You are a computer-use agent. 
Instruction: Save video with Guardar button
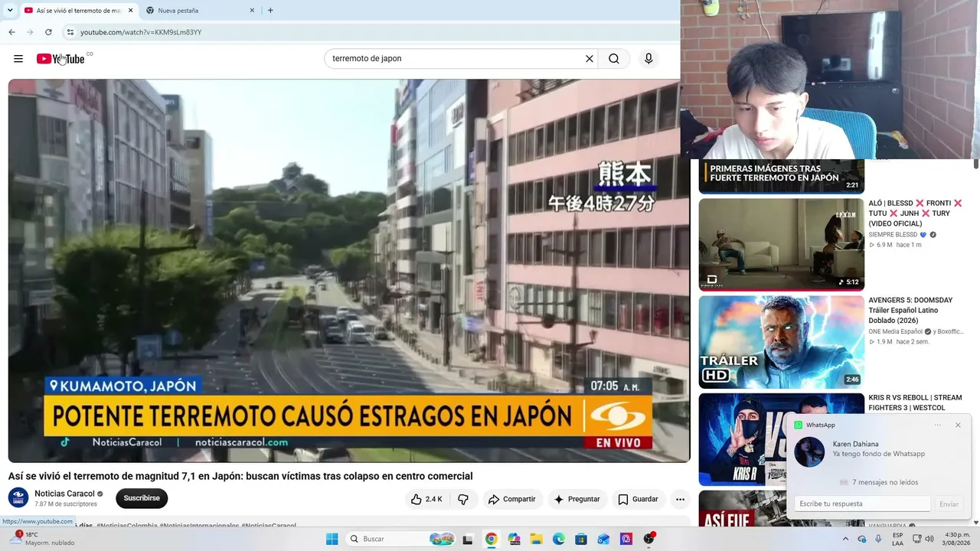click(x=638, y=499)
